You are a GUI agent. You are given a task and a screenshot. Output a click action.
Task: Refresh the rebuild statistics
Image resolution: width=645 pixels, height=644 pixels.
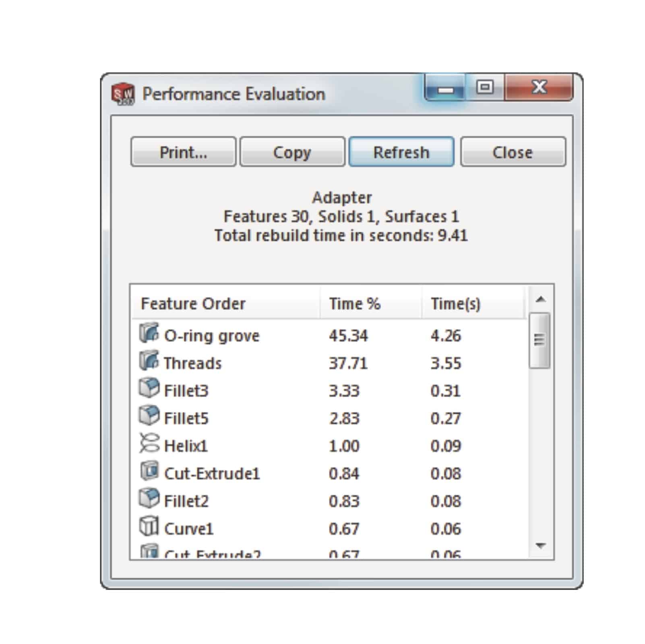click(401, 152)
